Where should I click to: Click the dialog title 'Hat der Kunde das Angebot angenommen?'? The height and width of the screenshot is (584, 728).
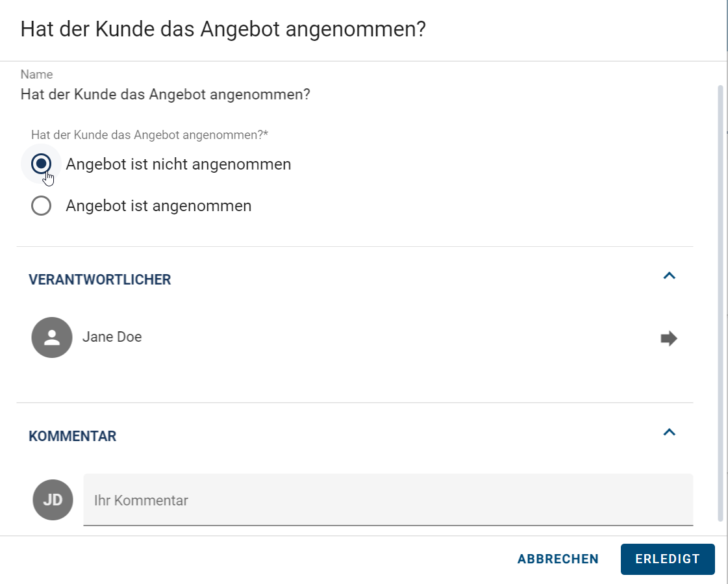click(x=223, y=29)
